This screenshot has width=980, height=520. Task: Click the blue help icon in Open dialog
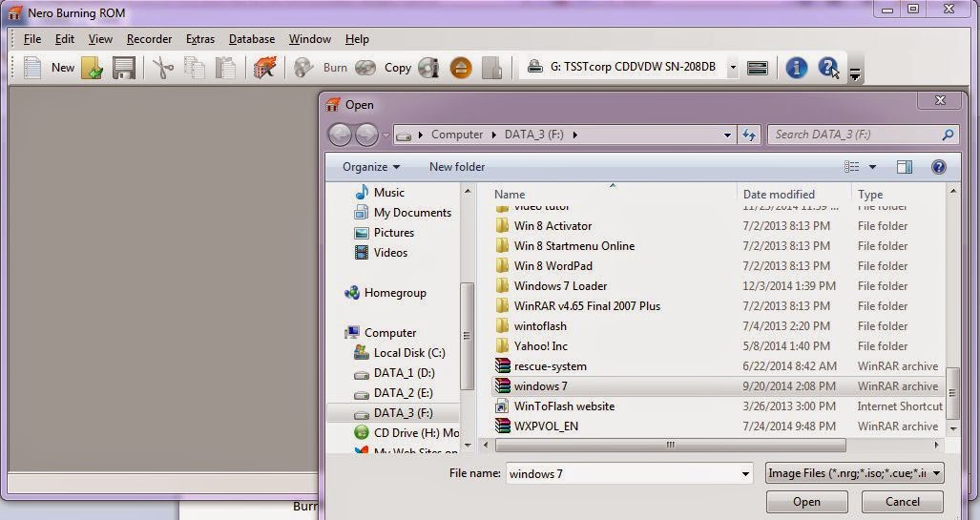point(938,167)
